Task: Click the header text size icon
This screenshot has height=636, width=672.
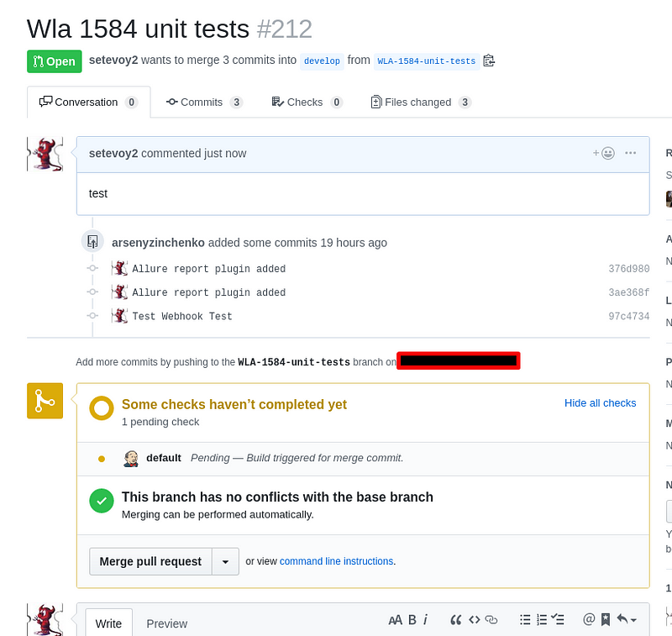Action: pos(395,620)
